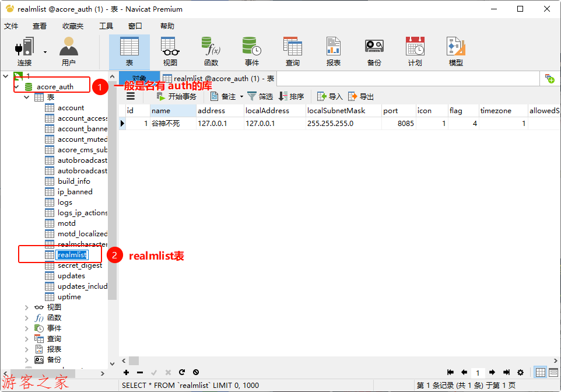
Task: Click the 事件 (Event) toolbar icon
Action: pyautogui.click(x=251, y=51)
